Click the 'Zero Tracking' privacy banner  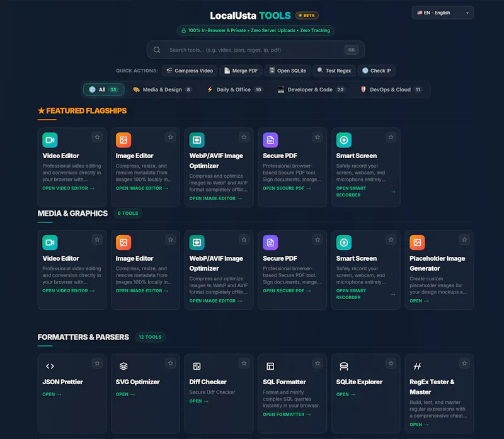click(x=256, y=30)
